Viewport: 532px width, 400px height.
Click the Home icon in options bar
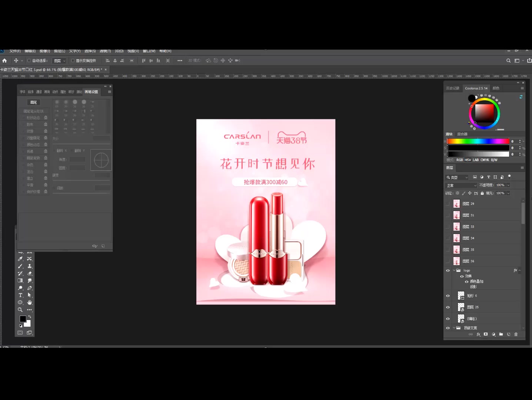click(x=4, y=60)
